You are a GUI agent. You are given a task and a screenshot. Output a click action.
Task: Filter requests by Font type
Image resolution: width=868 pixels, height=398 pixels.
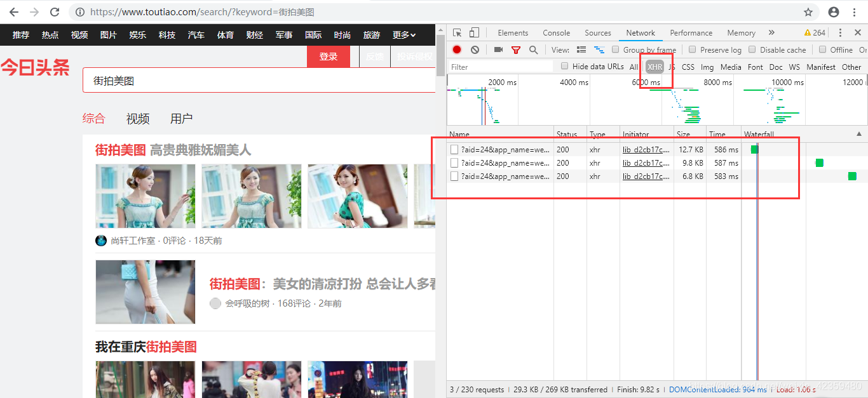click(756, 67)
